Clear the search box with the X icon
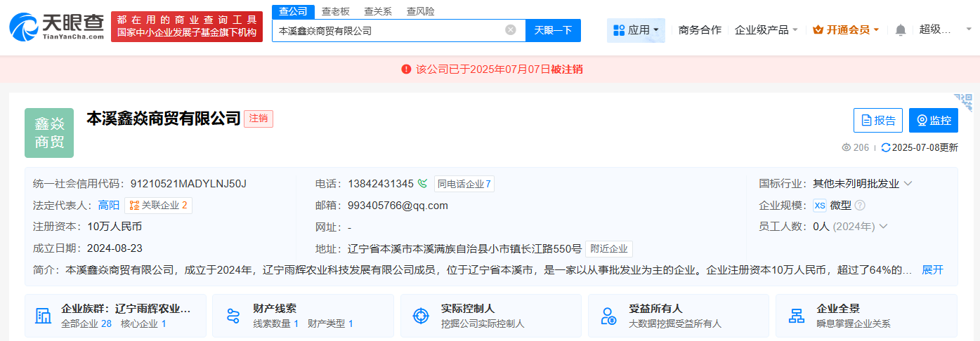This screenshot has height=341, width=980. coord(511,30)
